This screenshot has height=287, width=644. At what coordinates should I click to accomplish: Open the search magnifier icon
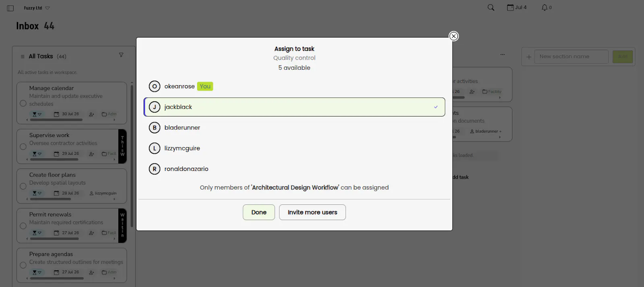pos(491,8)
